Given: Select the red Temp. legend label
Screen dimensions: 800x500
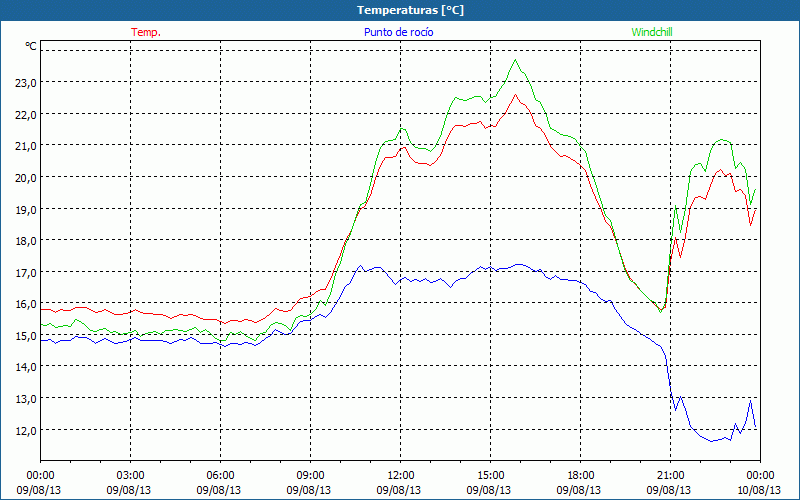Looking at the screenshot, I should (x=146, y=32).
